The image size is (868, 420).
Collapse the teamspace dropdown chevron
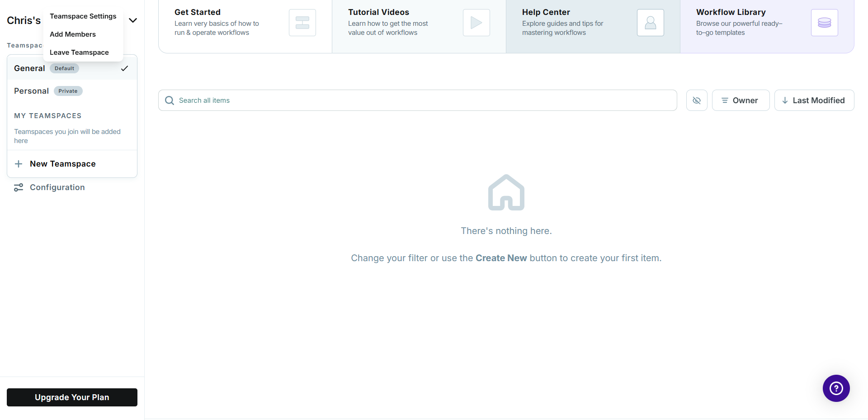click(133, 20)
